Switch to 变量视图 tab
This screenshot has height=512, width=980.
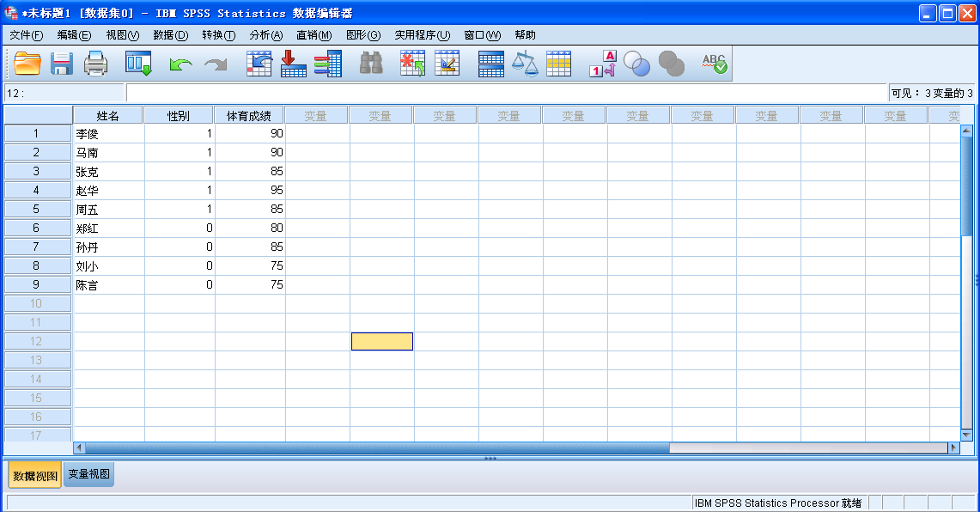tap(88, 474)
